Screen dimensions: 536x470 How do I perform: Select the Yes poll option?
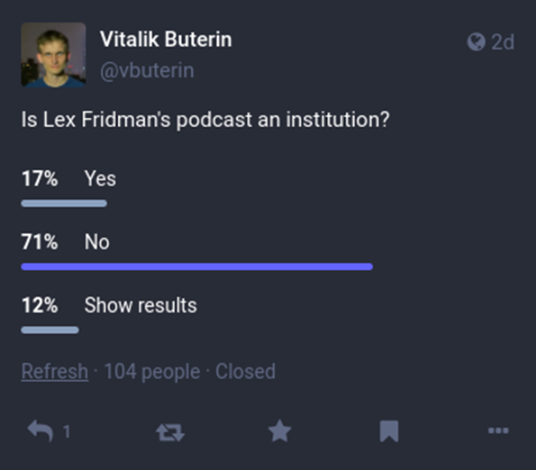[100, 178]
